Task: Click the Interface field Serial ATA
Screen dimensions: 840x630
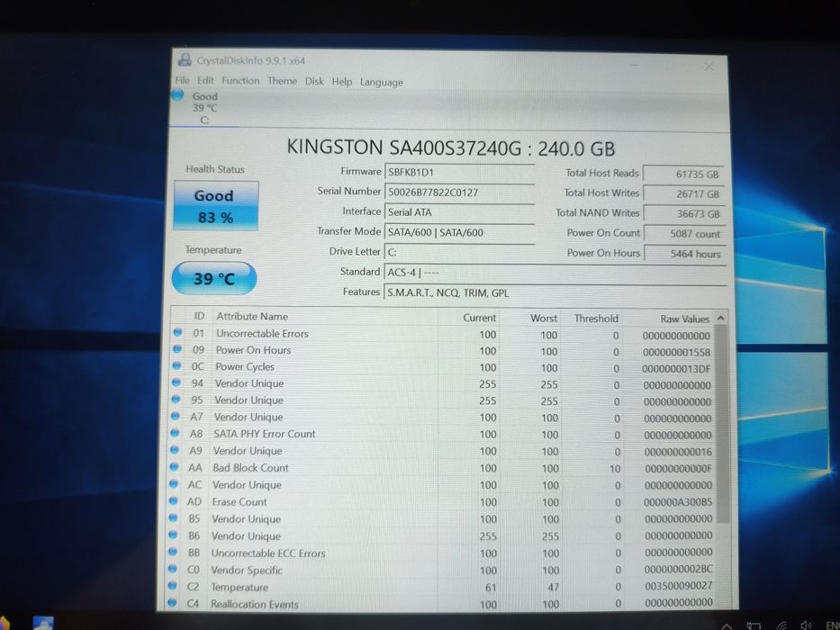Action: point(460,212)
